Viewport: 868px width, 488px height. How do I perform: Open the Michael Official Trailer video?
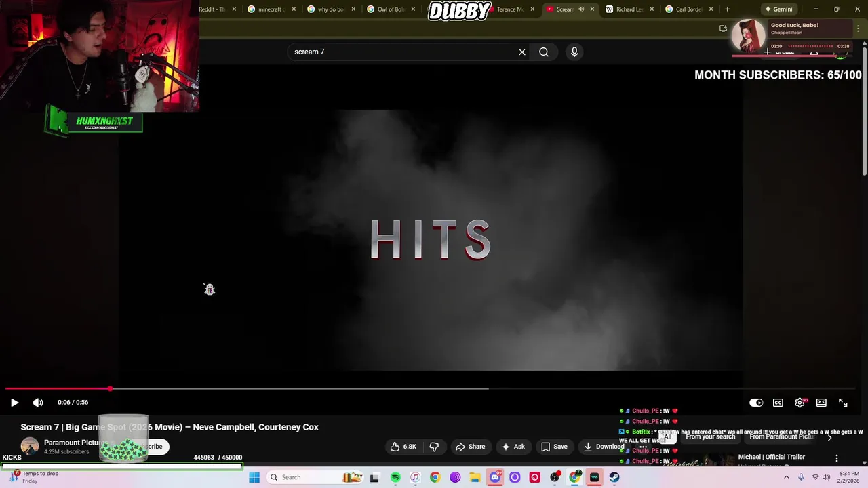pos(771,457)
